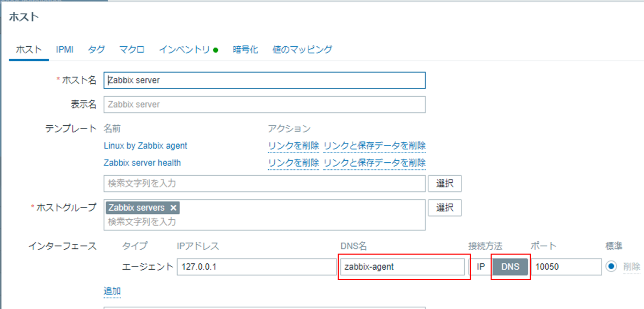
Task: Click the ホスト名 field with Zabbix server
Action: click(x=265, y=80)
